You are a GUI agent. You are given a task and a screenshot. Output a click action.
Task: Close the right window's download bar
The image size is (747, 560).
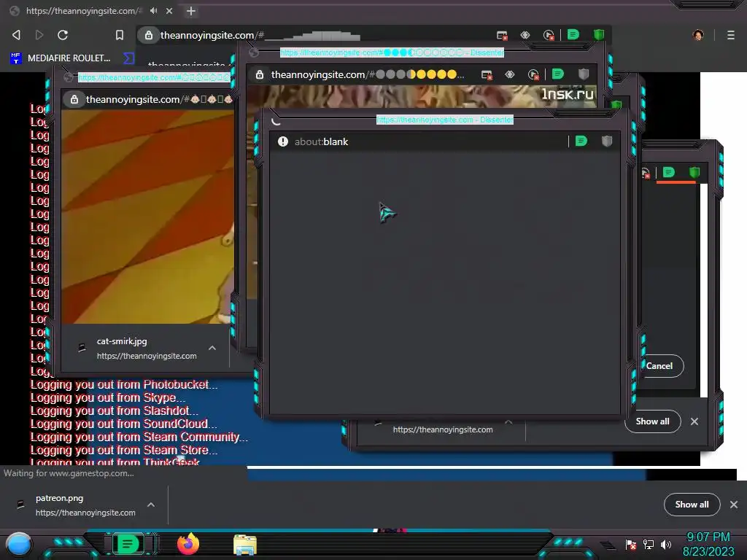click(694, 421)
